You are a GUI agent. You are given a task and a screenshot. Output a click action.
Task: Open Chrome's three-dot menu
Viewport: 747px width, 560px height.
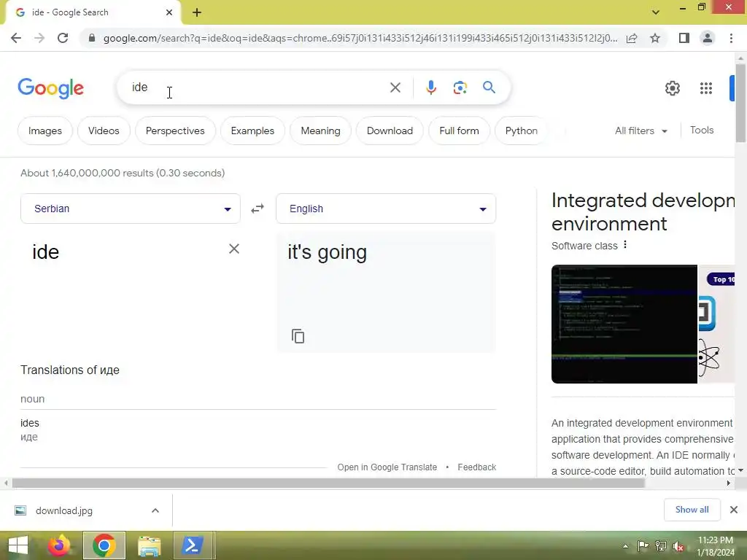[x=731, y=38]
